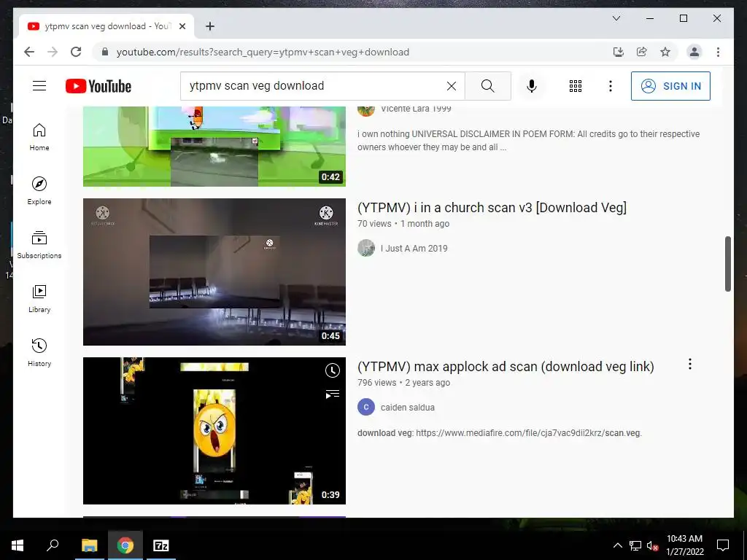Viewport: 747px width, 560px height.
Task: Click caiden saldua channel avatar
Action: [366, 407]
